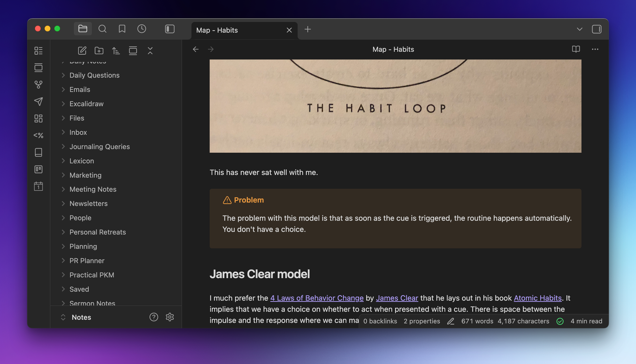Expand the Marketing folder
This screenshot has height=364, width=636.
click(x=63, y=175)
